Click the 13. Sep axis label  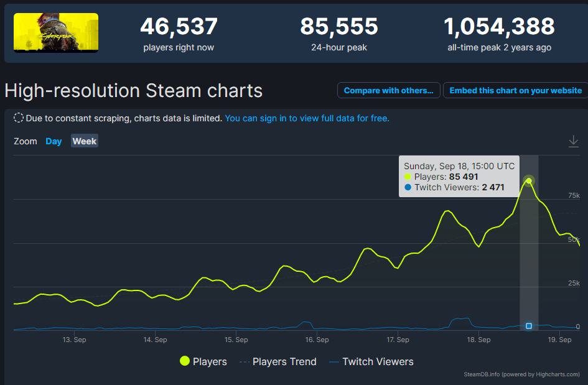[x=74, y=340]
